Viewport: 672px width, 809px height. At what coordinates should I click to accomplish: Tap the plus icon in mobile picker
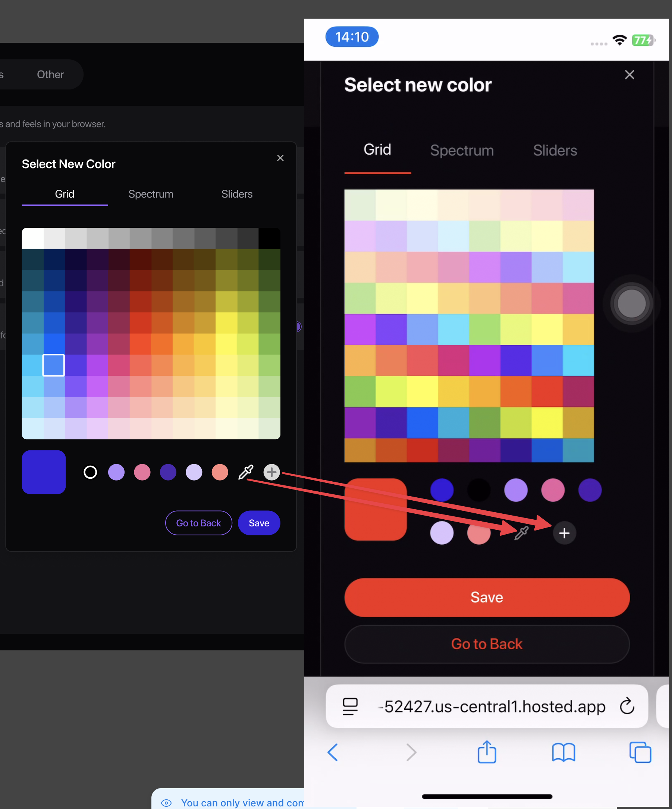click(x=565, y=533)
